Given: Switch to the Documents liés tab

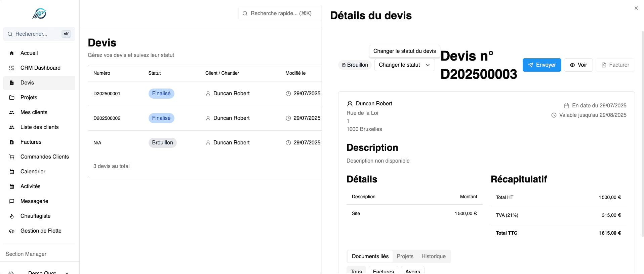Looking at the screenshot, I should point(370,256).
